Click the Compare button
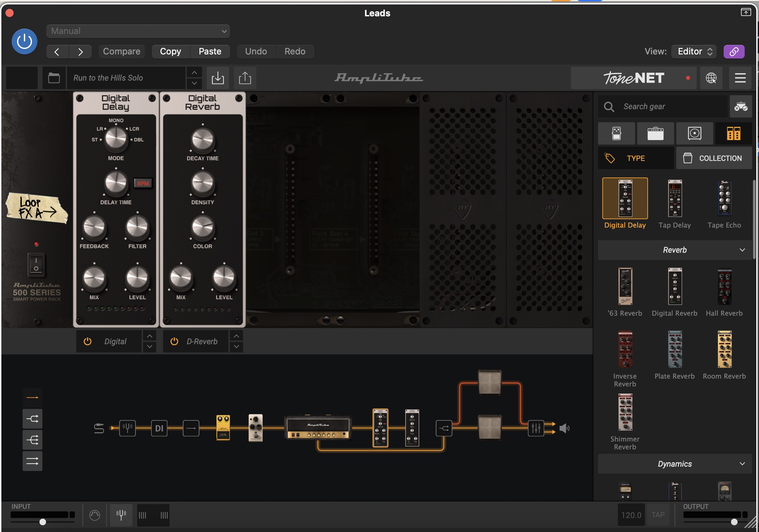The height and width of the screenshot is (532, 759). pyautogui.click(x=122, y=51)
